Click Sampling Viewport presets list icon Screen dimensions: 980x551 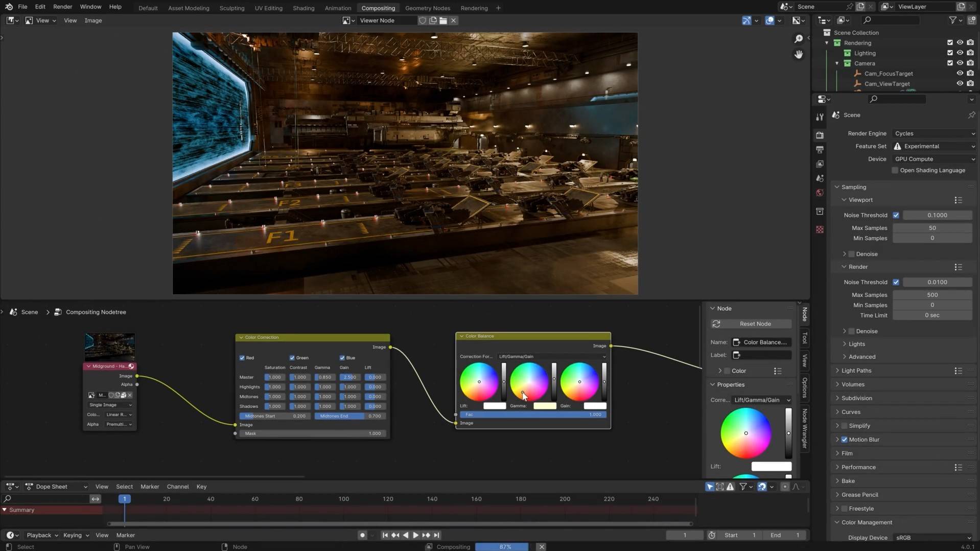(x=958, y=200)
